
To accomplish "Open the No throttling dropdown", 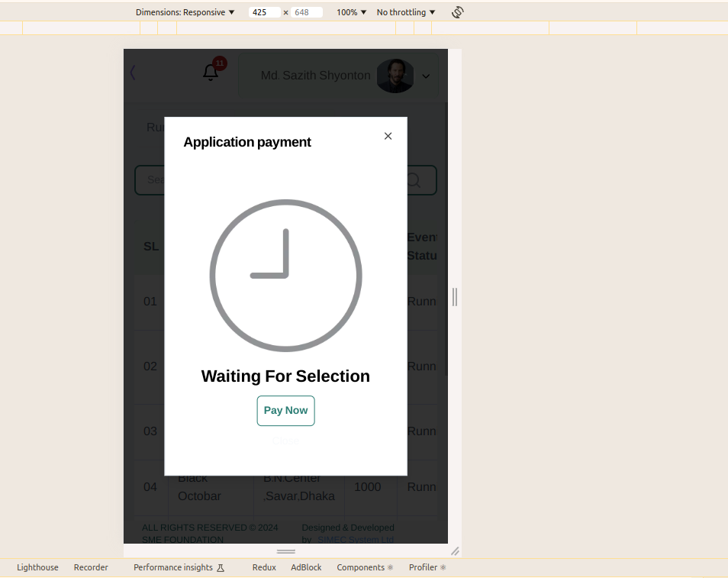I will click(x=406, y=12).
